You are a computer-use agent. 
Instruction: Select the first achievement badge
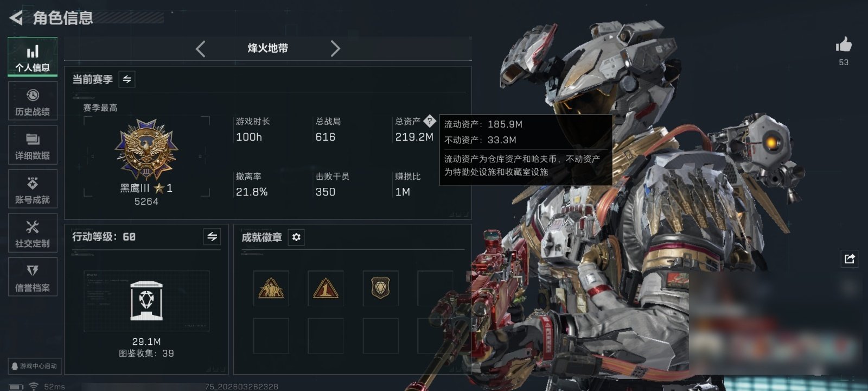pos(271,288)
